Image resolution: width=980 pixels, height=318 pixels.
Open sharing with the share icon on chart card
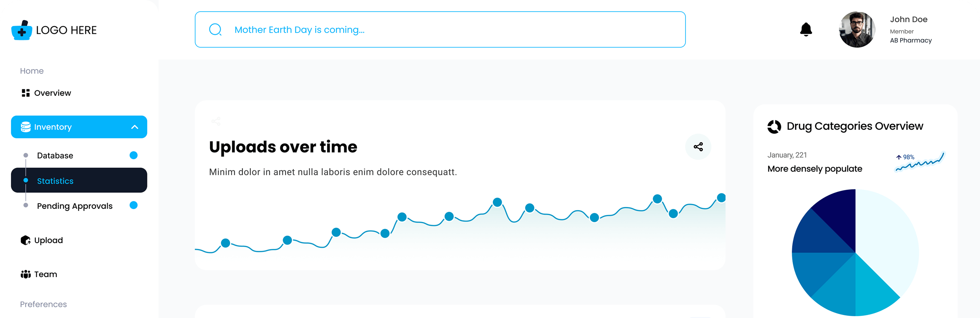point(698,146)
